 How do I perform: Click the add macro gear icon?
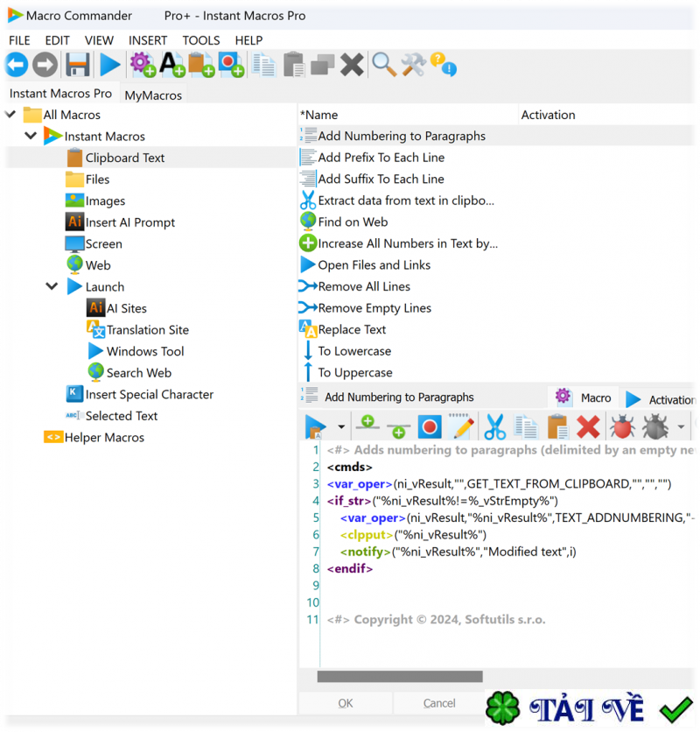point(143,65)
